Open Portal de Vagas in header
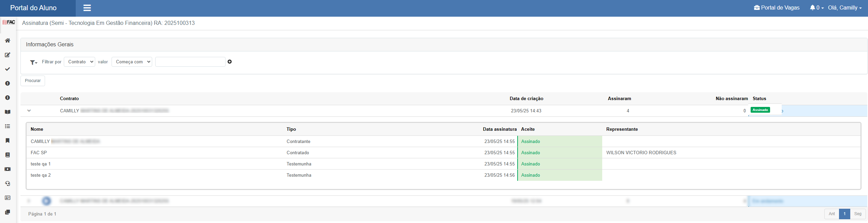This screenshot has height=223, width=868. 777,8
